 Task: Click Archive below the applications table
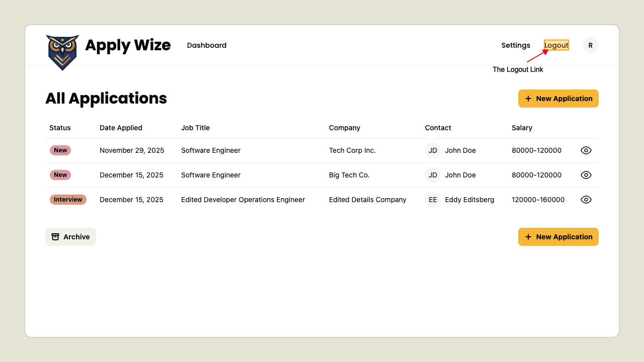76,236
